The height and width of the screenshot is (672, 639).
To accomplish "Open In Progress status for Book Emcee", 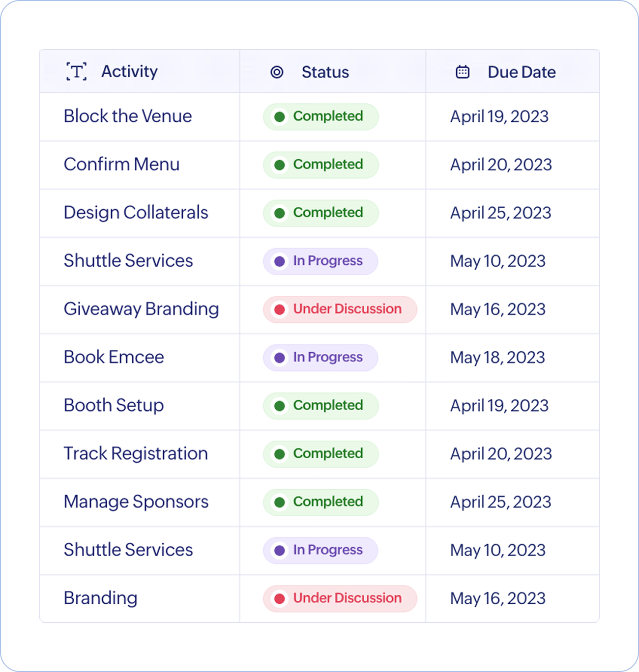I will [x=320, y=357].
